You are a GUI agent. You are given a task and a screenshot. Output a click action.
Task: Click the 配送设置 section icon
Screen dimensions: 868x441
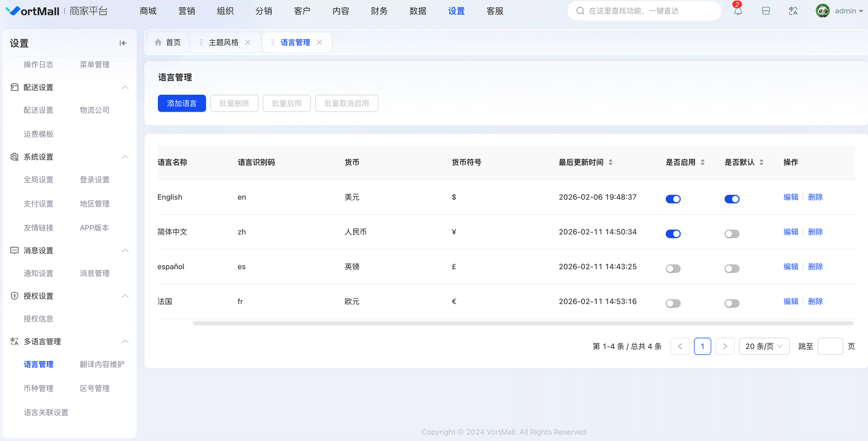pyautogui.click(x=15, y=87)
